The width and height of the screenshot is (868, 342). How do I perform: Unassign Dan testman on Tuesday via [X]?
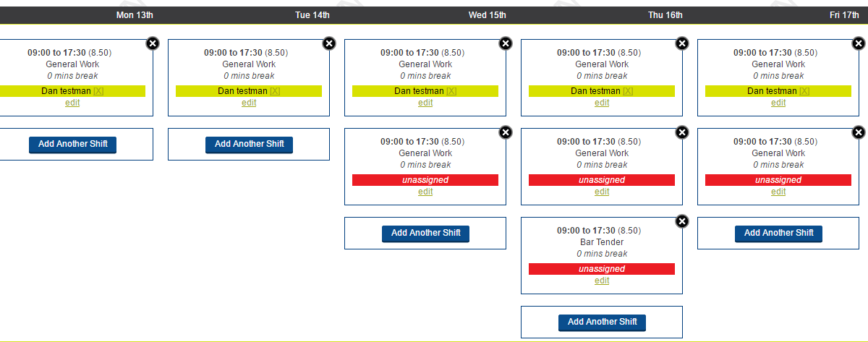[276, 91]
